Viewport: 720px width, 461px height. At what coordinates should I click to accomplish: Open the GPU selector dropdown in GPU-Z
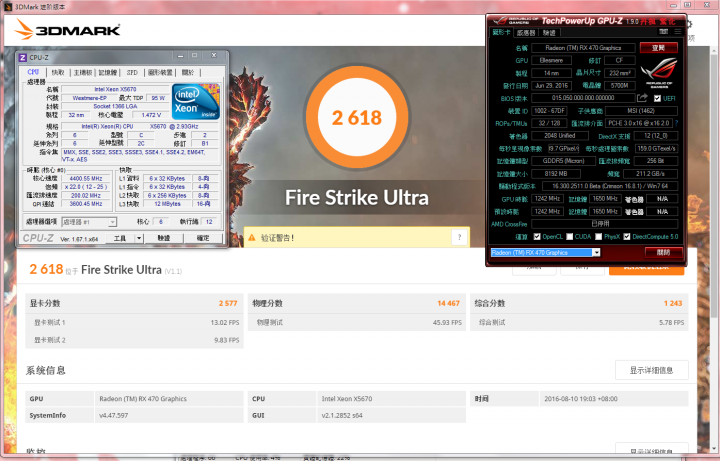tap(596, 253)
